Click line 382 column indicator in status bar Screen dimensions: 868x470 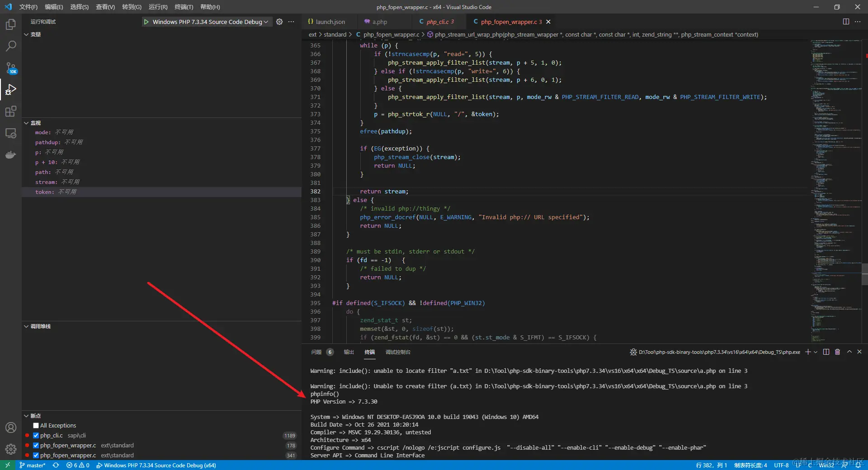coord(712,465)
